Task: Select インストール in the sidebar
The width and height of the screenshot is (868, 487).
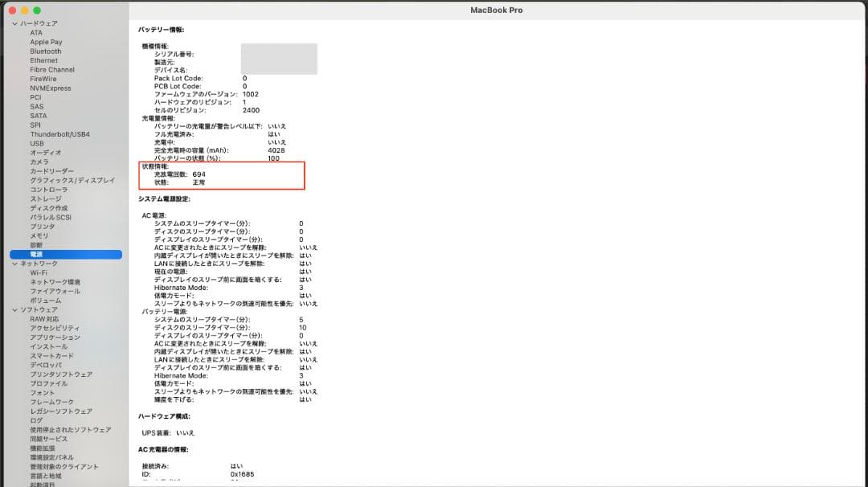Action: coord(49,347)
